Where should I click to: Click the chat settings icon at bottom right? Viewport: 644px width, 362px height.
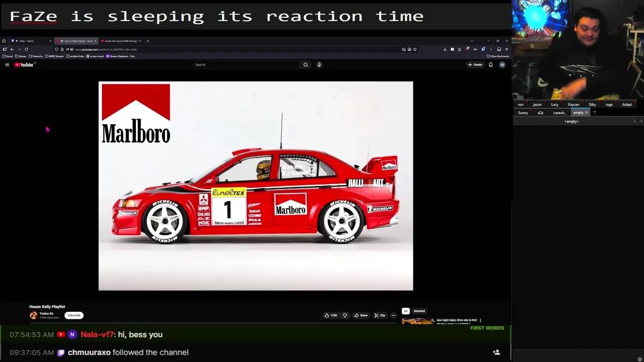tap(639, 359)
